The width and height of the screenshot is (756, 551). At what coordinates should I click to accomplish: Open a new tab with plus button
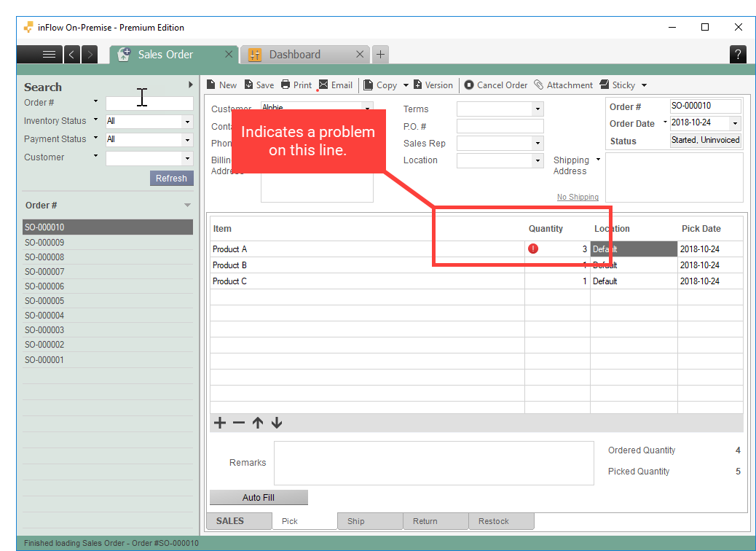(380, 55)
